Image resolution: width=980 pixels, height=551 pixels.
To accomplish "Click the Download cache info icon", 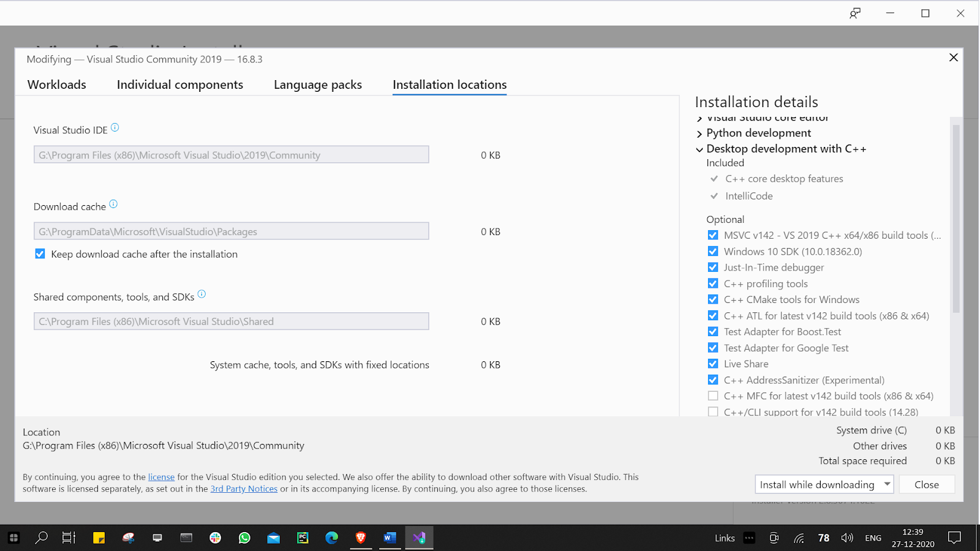I will pyautogui.click(x=113, y=204).
